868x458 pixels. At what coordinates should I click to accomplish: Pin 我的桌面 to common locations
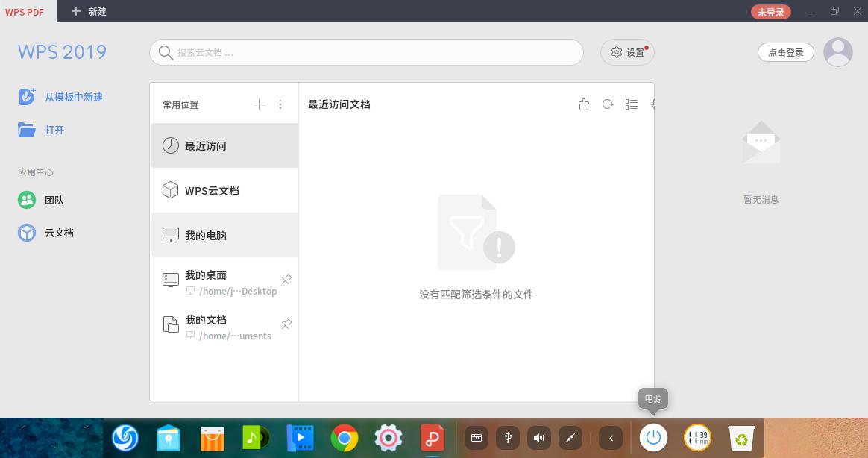point(287,279)
